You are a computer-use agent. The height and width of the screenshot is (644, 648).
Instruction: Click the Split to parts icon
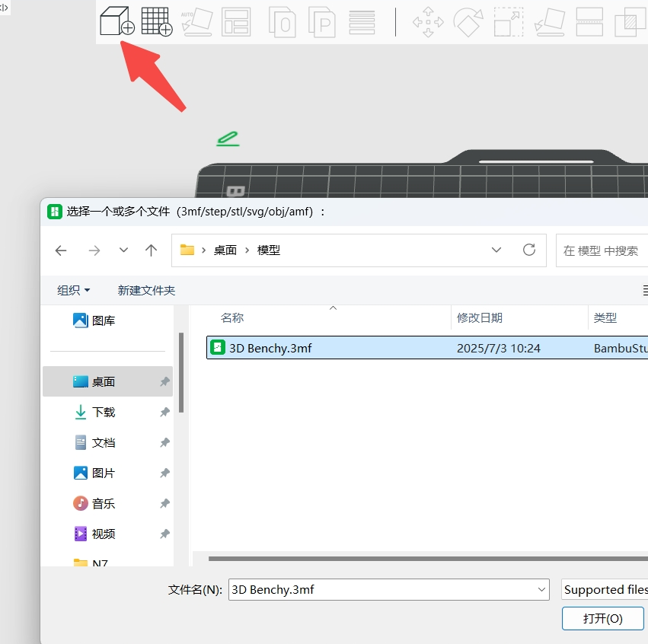[x=323, y=21]
